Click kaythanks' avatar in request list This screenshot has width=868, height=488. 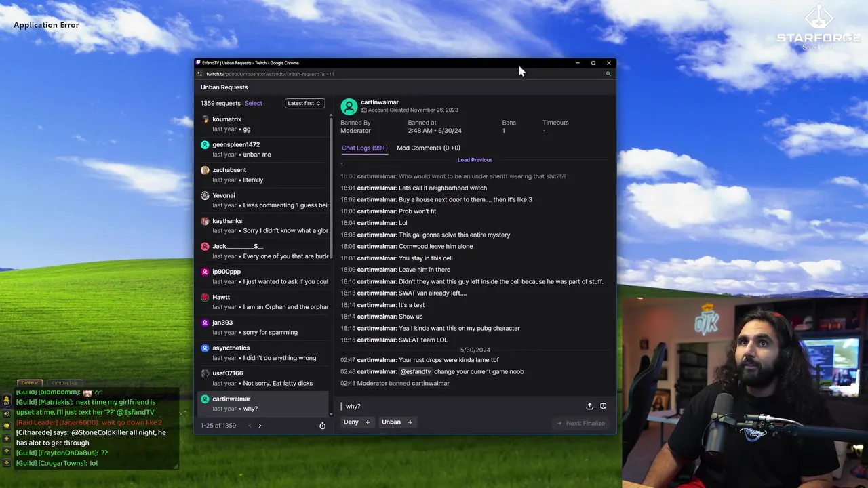point(205,221)
